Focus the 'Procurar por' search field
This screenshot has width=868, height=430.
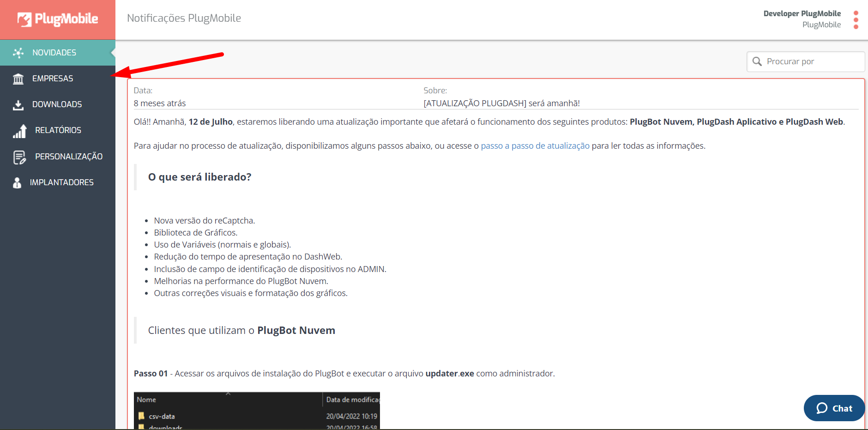(806, 61)
